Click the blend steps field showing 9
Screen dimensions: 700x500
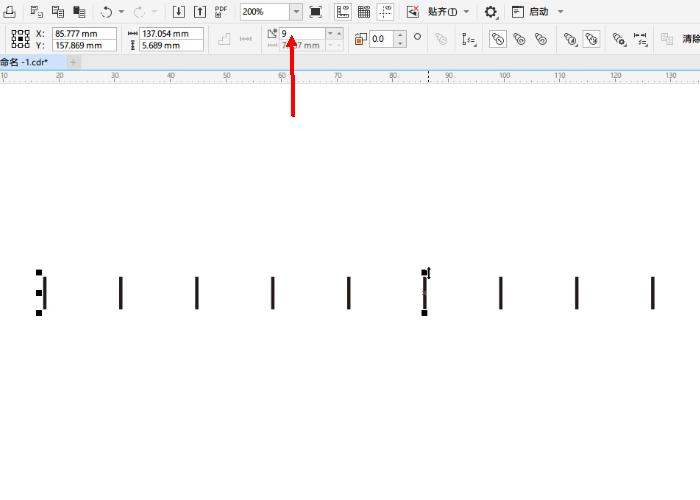(x=301, y=33)
